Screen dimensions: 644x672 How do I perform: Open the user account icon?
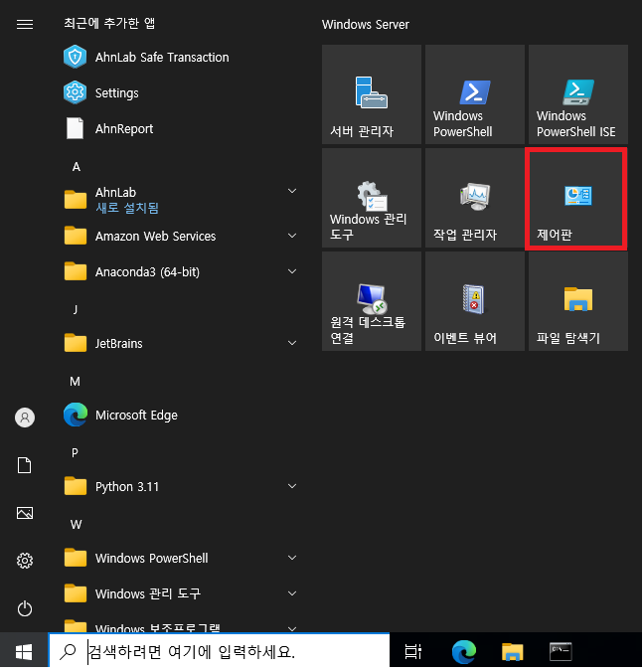[x=25, y=418]
